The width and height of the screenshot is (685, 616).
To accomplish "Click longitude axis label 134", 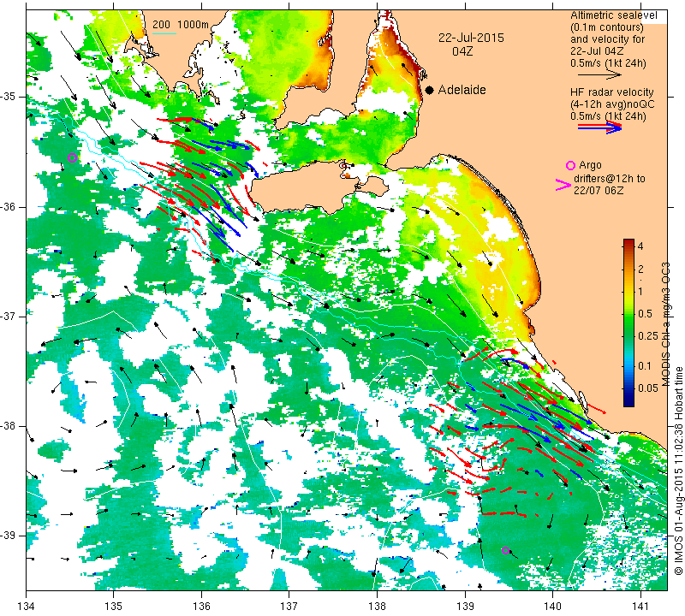I will pos(27,606).
